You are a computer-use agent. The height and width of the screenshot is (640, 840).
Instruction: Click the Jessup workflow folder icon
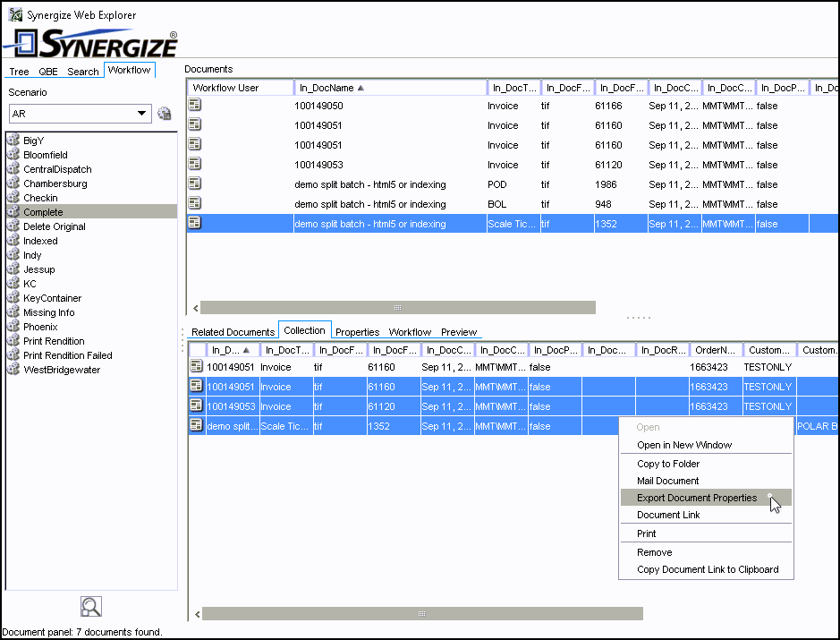(x=13, y=269)
